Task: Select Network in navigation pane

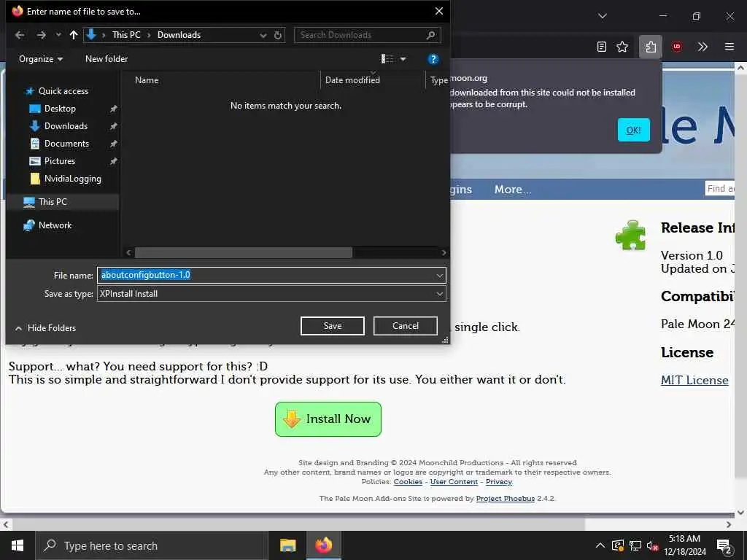Action: pos(55,225)
